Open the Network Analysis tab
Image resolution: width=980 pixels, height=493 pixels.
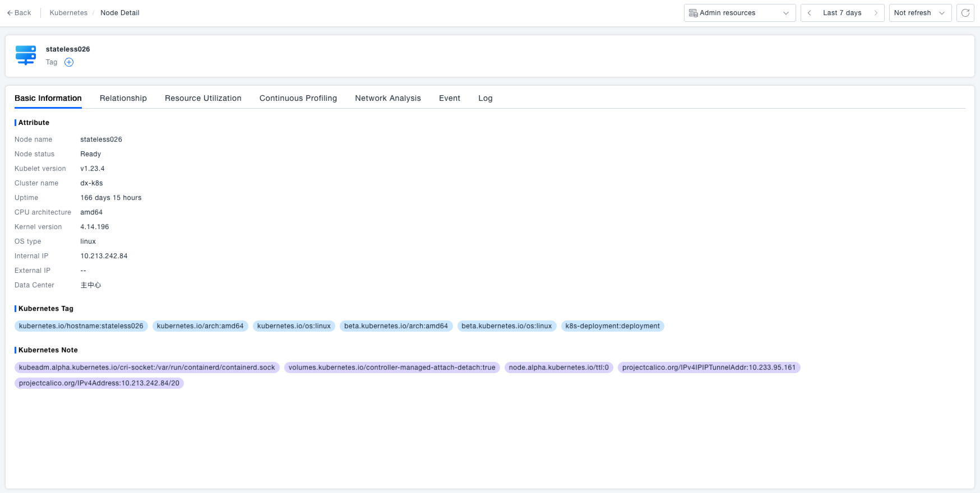[388, 98]
